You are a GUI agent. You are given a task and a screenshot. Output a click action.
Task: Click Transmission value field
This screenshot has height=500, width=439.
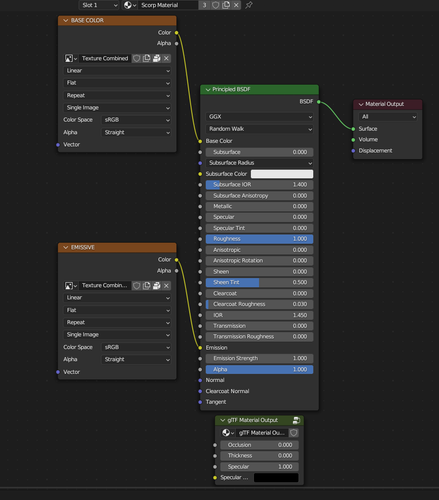click(259, 326)
